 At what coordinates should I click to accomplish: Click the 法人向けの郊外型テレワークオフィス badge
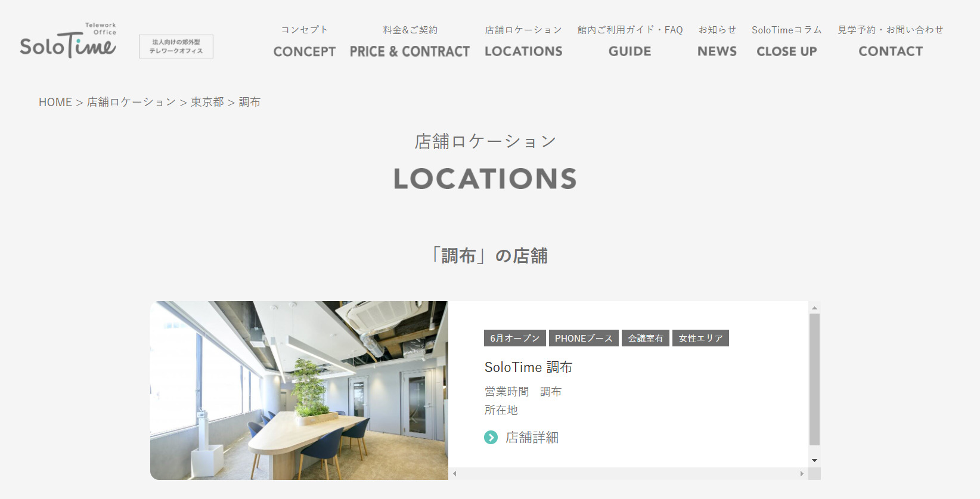176,47
